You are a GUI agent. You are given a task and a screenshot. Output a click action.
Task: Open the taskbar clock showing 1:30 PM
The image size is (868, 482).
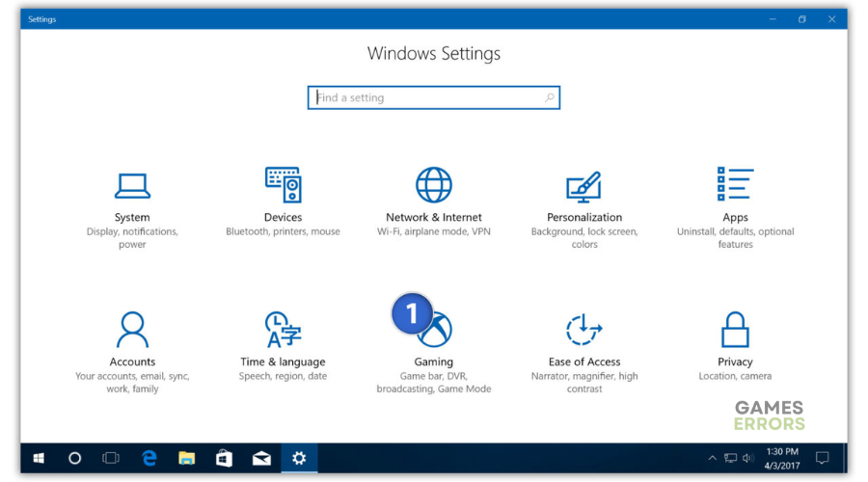point(782,458)
